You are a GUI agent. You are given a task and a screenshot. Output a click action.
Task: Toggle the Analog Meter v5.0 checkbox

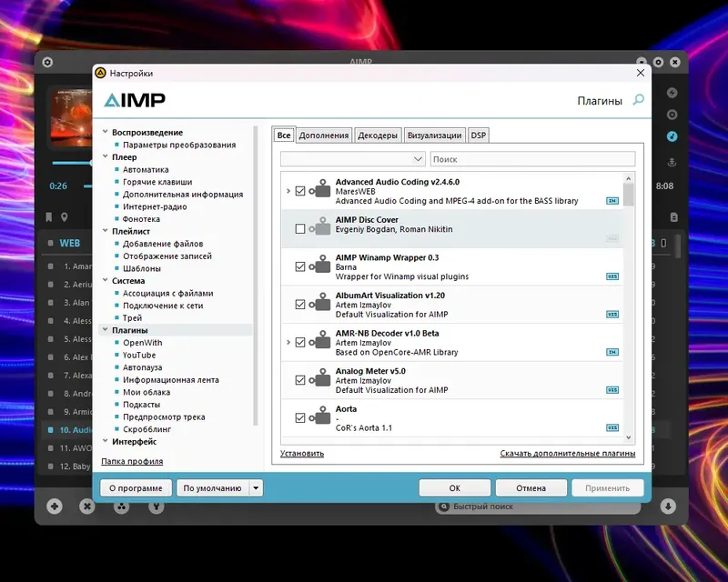tap(300, 380)
